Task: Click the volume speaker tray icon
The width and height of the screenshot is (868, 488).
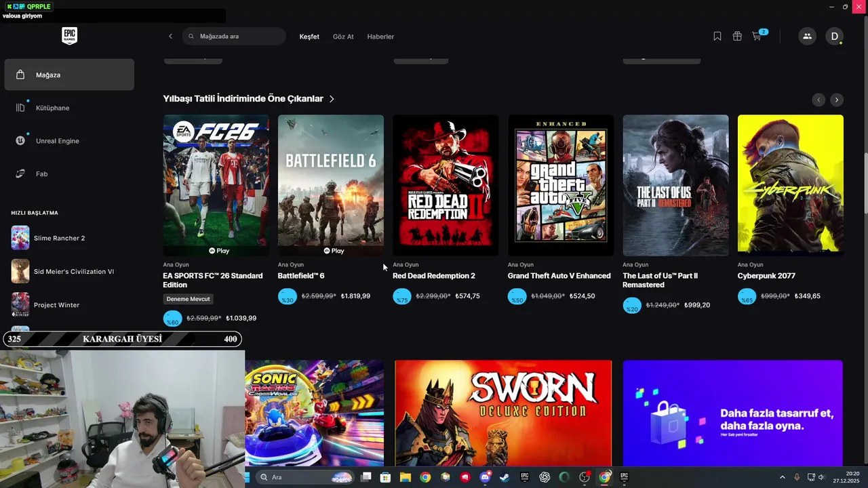Action: [x=821, y=477]
